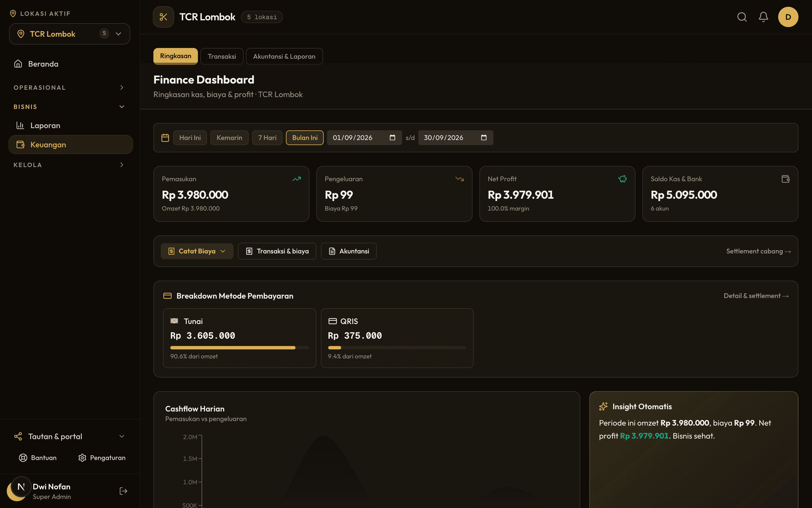Click Pemasukan value Rp 3.980.000
This screenshot has width=812, height=508.
(x=195, y=195)
